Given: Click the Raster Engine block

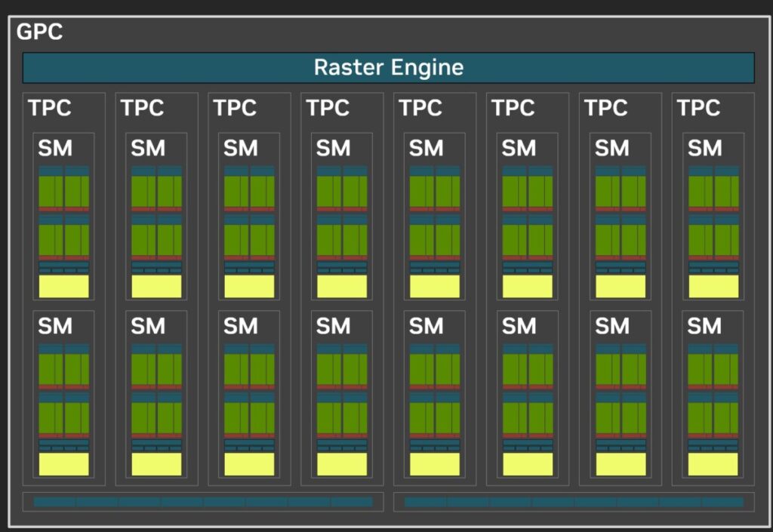Looking at the screenshot, I should pos(389,67).
